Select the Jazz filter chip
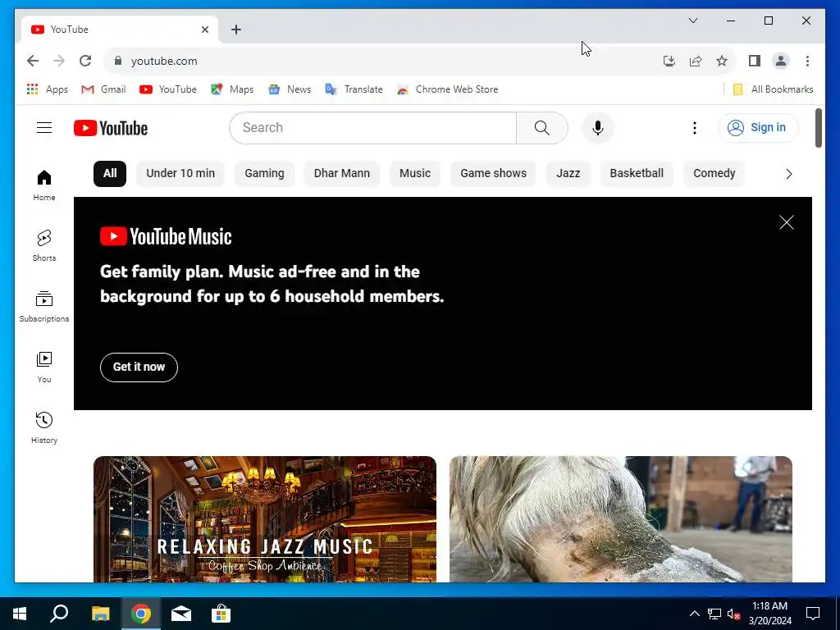Image resolution: width=840 pixels, height=630 pixels. [x=568, y=173]
